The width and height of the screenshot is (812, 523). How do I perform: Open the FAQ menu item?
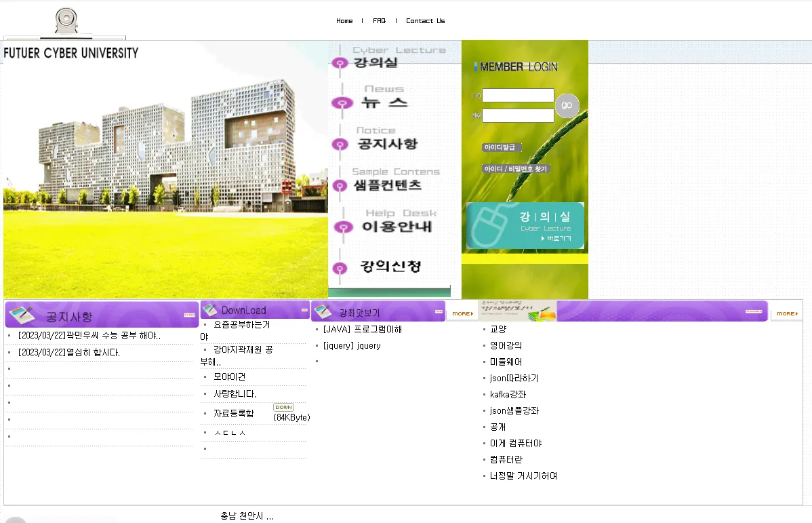[x=379, y=20]
